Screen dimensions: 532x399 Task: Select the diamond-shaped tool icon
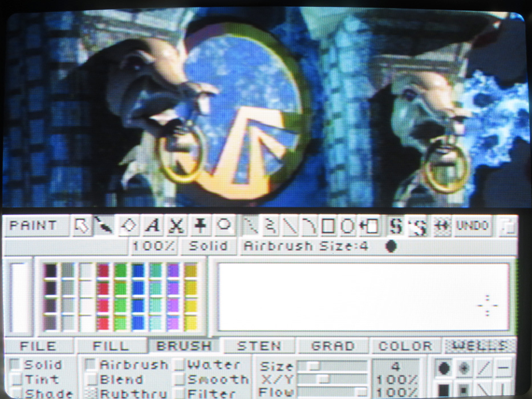[x=129, y=226]
